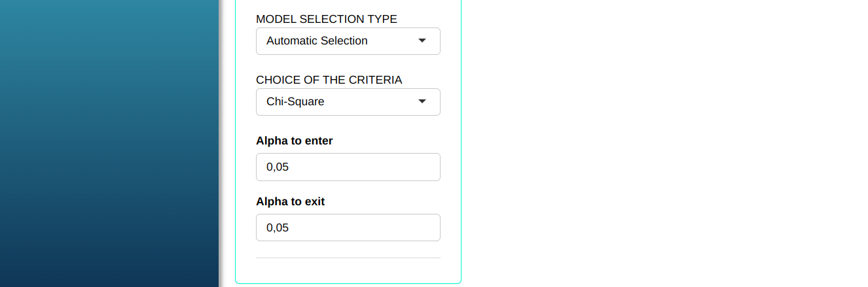Focus the Alpha to enter input field

(x=348, y=167)
